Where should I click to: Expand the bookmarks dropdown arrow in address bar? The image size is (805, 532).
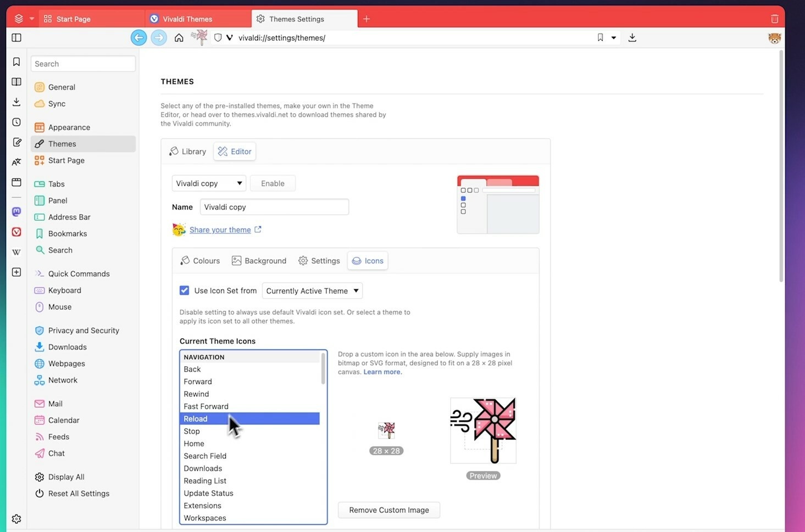coord(614,37)
